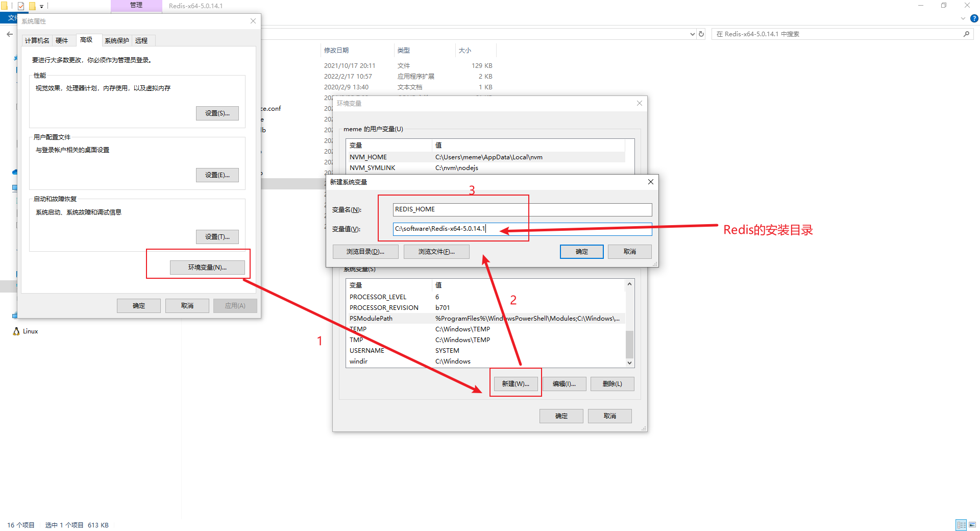980x531 pixels.
Task: Sort Explorer files by 类型 column
Action: click(x=425, y=51)
